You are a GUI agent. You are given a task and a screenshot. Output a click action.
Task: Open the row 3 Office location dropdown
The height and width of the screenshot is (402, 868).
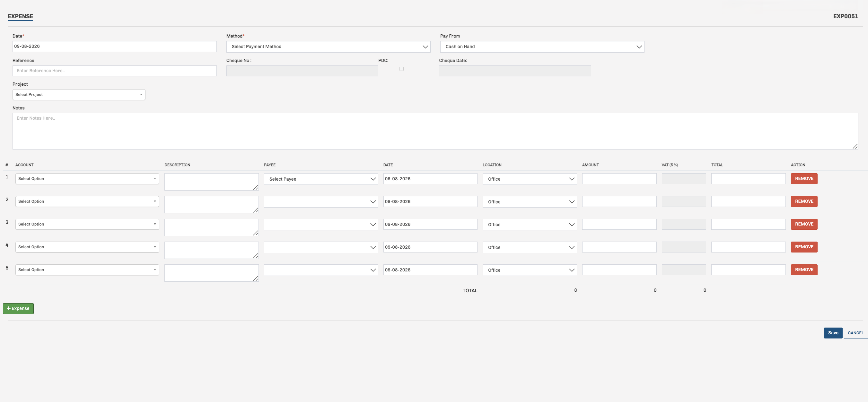tap(529, 225)
